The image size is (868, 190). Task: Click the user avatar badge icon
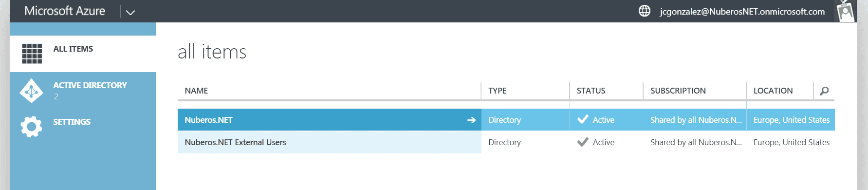click(846, 11)
